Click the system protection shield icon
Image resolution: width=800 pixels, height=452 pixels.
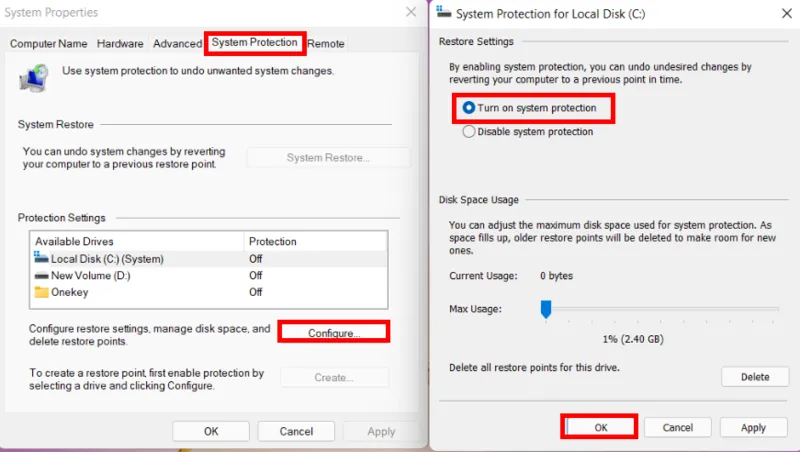35,78
